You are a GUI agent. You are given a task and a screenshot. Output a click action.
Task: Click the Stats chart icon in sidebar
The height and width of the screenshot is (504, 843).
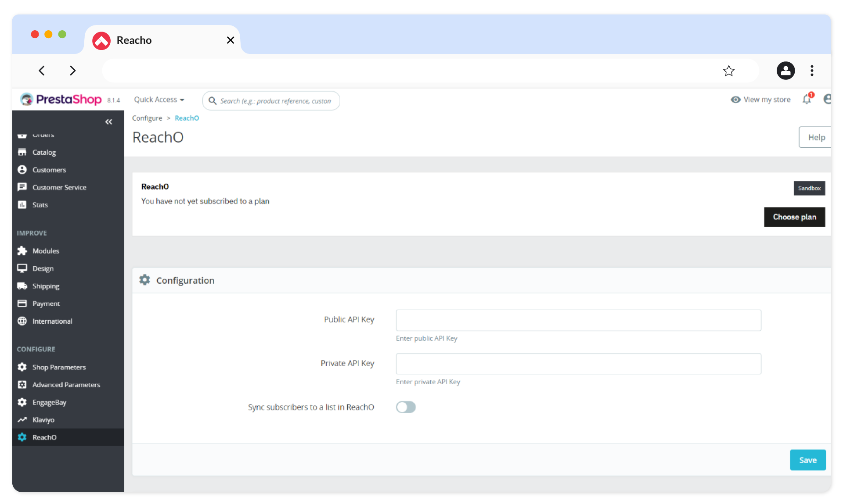click(x=22, y=205)
